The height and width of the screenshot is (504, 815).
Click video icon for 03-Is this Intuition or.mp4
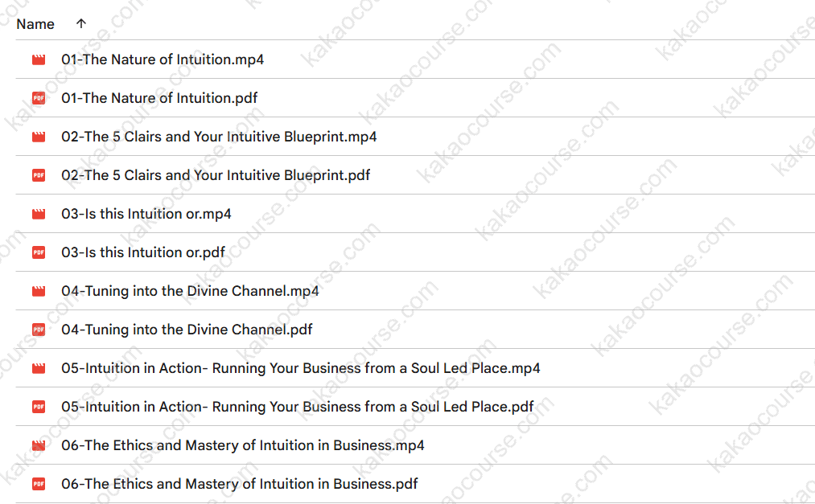click(39, 214)
